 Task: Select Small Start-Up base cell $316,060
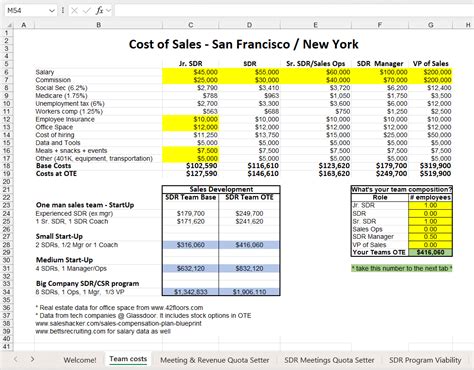(x=191, y=245)
